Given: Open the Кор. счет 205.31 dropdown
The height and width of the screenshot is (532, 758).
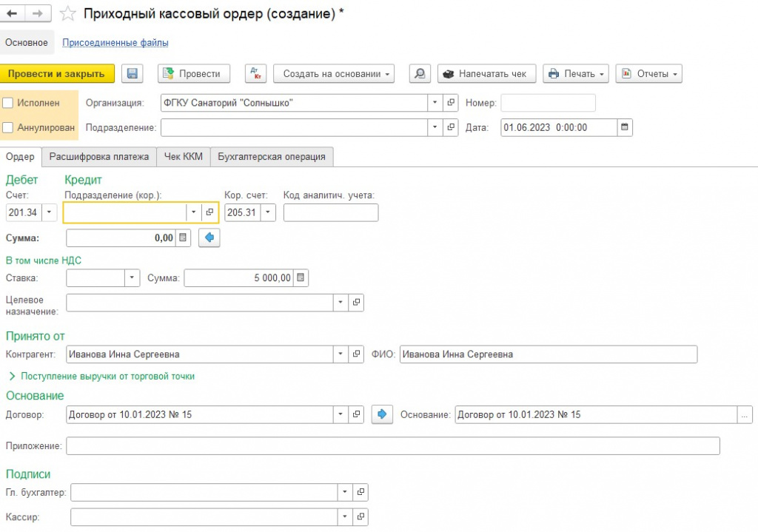Looking at the screenshot, I should [268, 212].
